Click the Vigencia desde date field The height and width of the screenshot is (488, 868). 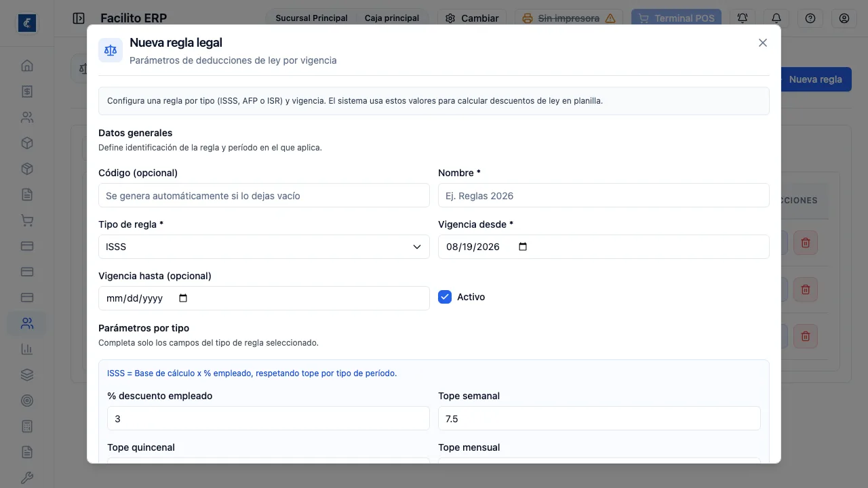click(604, 247)
